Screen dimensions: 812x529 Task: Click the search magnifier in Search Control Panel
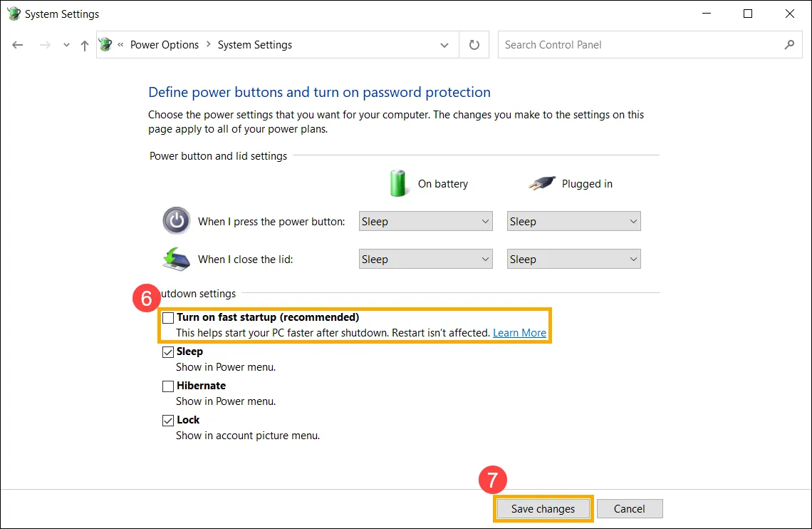click(x=788, y=44)
